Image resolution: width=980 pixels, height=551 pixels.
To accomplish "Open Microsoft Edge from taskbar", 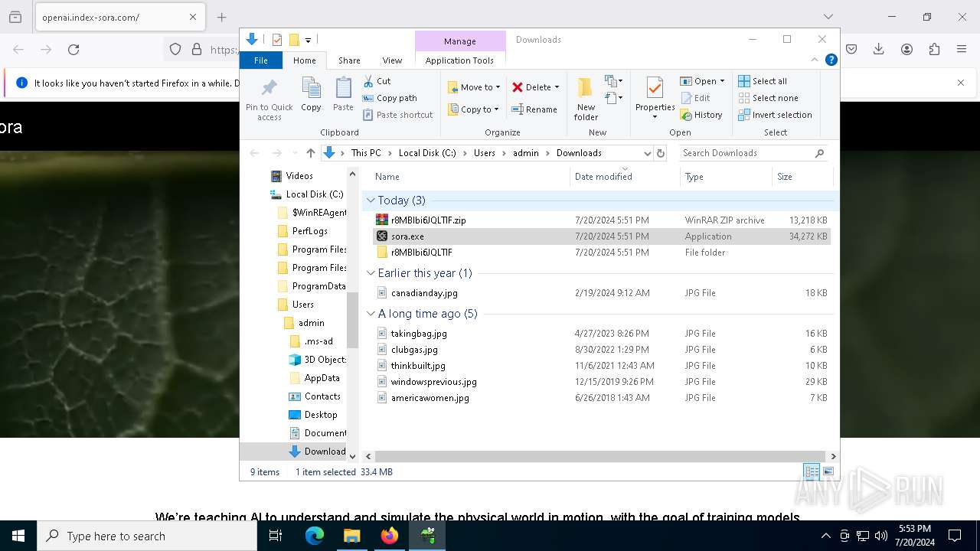I will (x=315, y=536).
